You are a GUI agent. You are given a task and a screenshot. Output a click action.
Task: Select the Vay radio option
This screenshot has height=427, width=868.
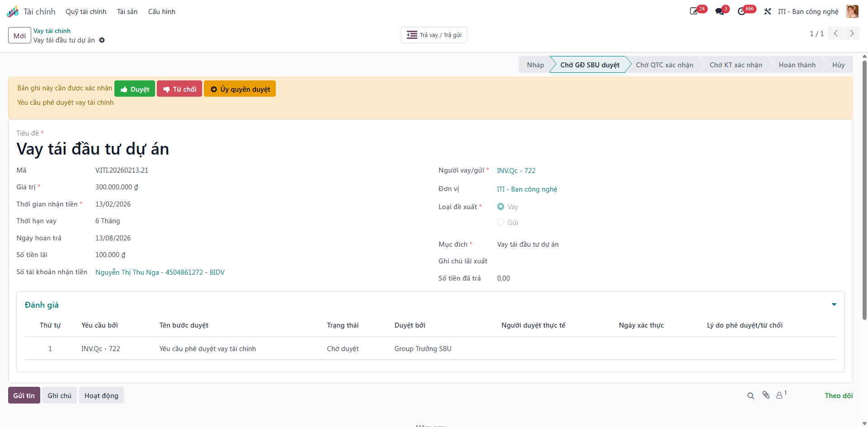point(500,206)
